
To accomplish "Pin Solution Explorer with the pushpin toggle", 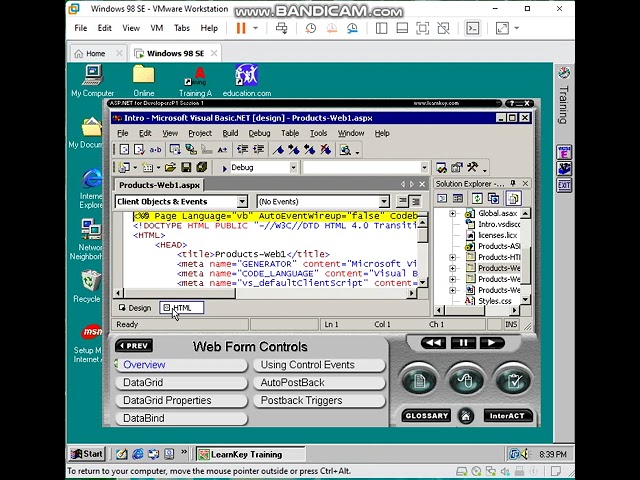I will [513, 184].
